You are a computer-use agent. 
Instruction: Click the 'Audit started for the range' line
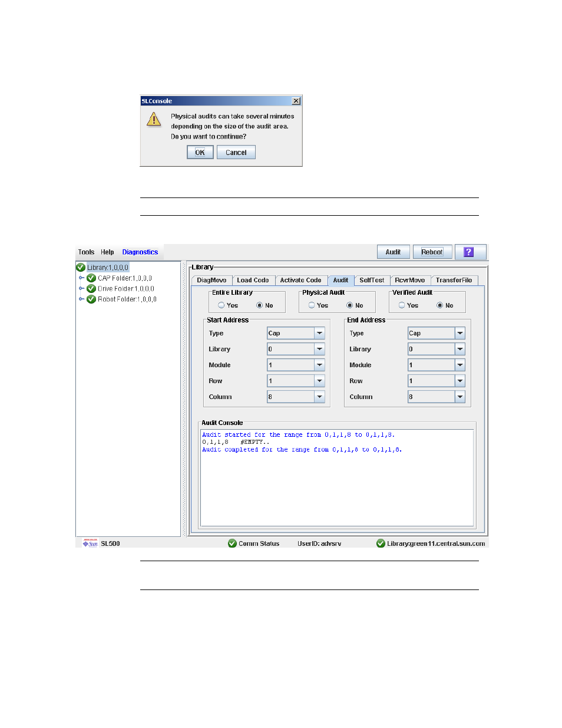click(x=299, y=435)
